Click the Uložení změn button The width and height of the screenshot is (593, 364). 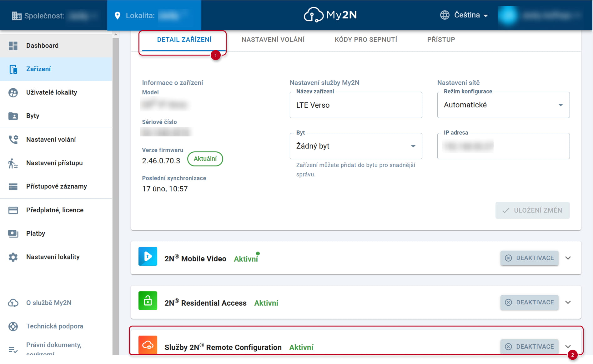532,210
